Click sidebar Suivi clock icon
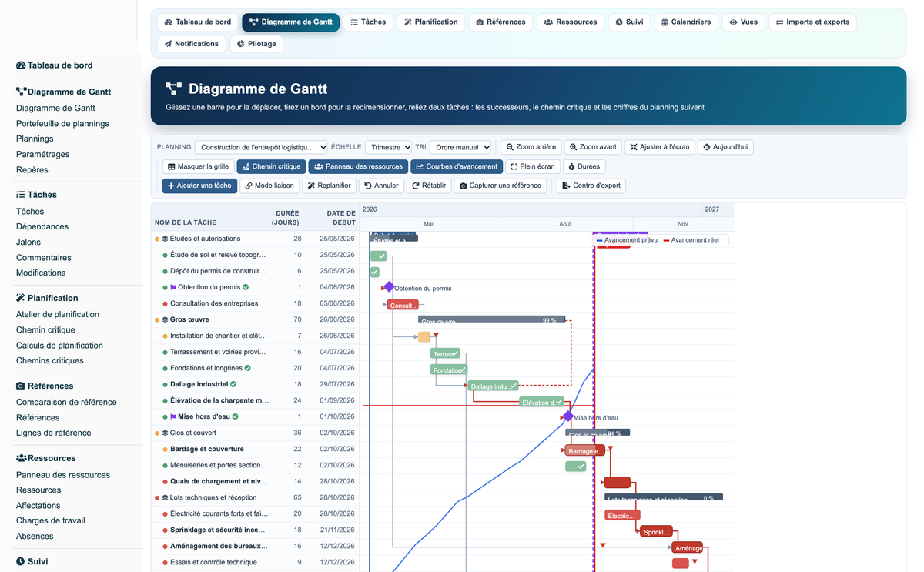Screen dimensions: 924x572 pyautogui.click(x=21, y=561)
